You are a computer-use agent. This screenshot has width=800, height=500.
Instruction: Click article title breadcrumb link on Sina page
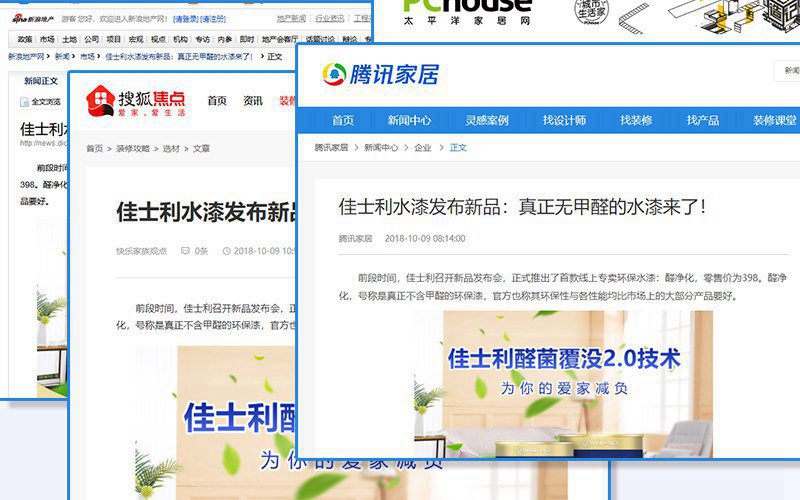[179, 57]
